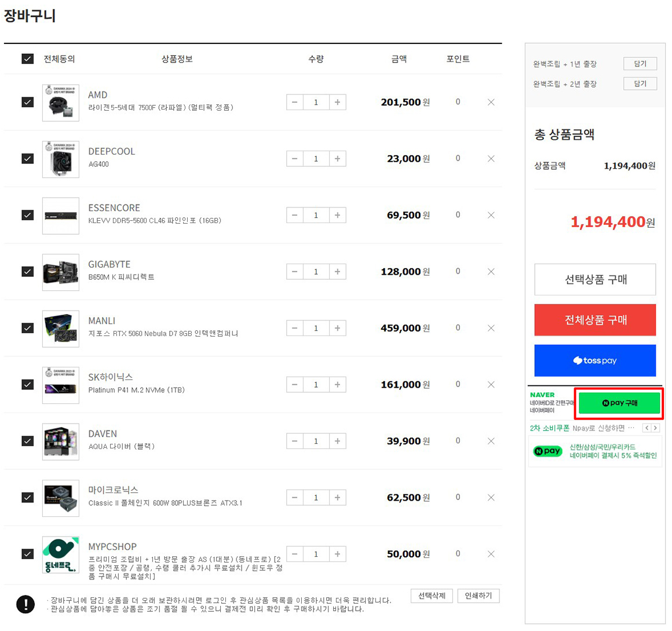Click plus button for SK하이닉스 P41 SSD
This screenshot has height=631, width=672.
click(337, 385)
